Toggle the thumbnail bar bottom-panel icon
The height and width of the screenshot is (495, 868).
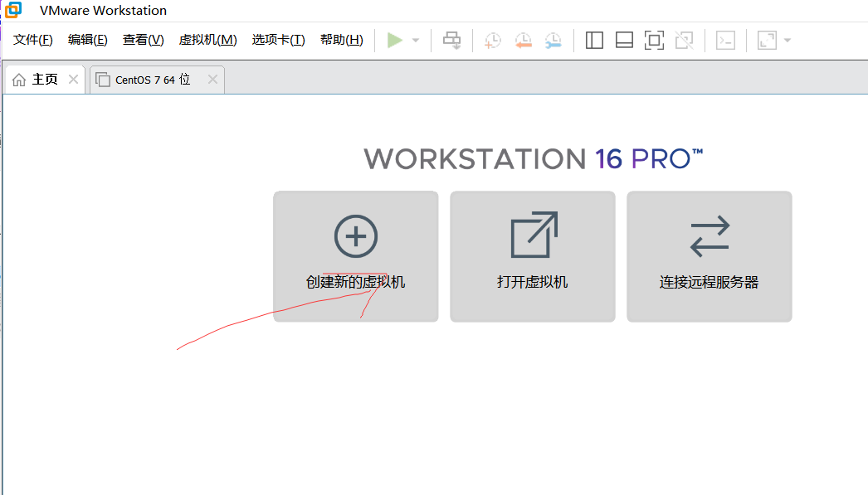pos(624,41)
